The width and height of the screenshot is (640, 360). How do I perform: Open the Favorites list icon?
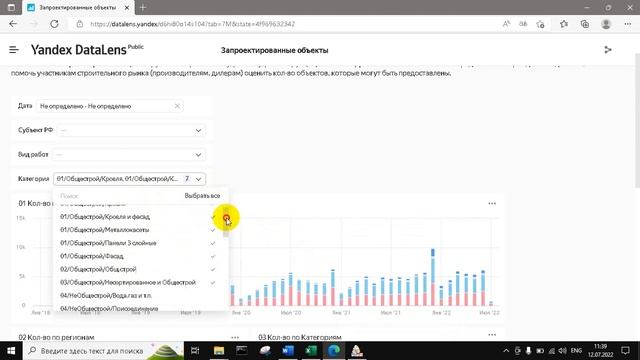coord(564,24)
